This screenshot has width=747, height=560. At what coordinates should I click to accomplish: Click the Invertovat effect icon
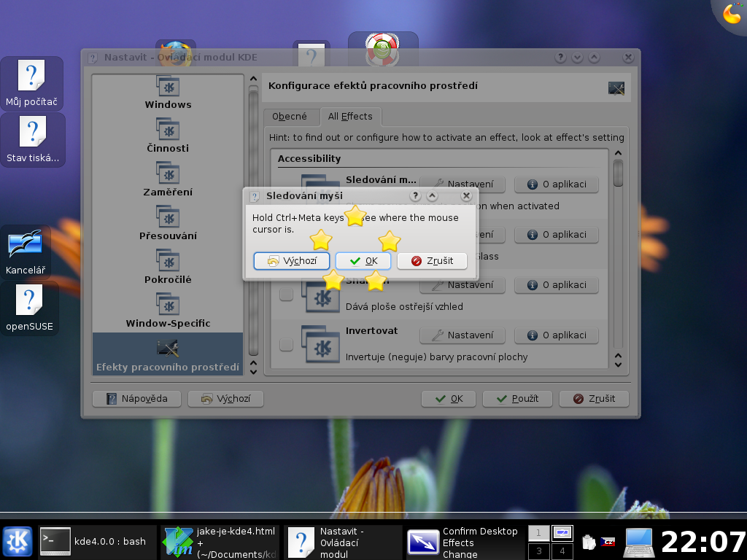(321, 344)
